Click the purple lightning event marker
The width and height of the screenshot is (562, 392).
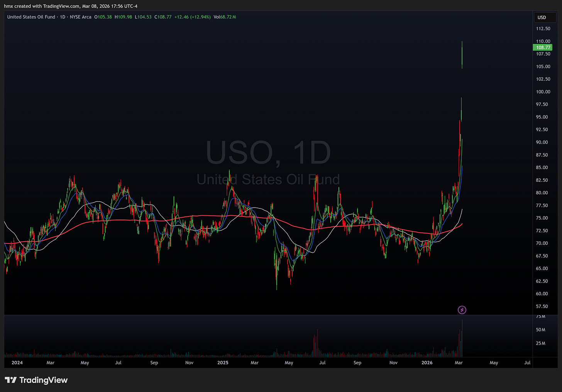pyautogui.click(x=462, y=310)
